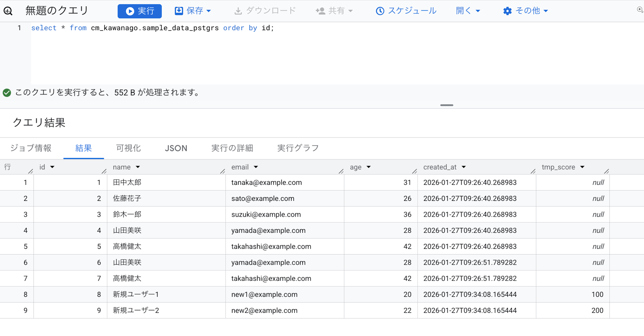644x336 pixels.
Task: Run the query with 実行 button
Action: tap(139, 11)
